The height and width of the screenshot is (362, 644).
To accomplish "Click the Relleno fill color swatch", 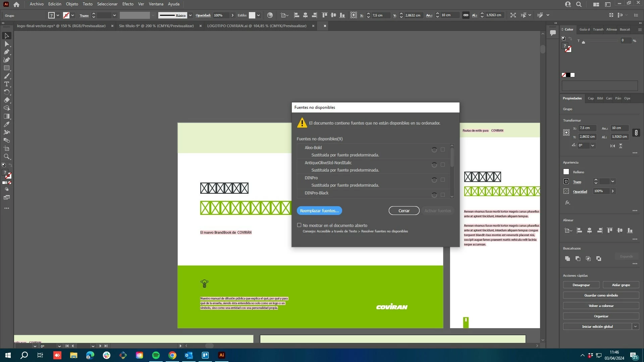I will (566, 172).
